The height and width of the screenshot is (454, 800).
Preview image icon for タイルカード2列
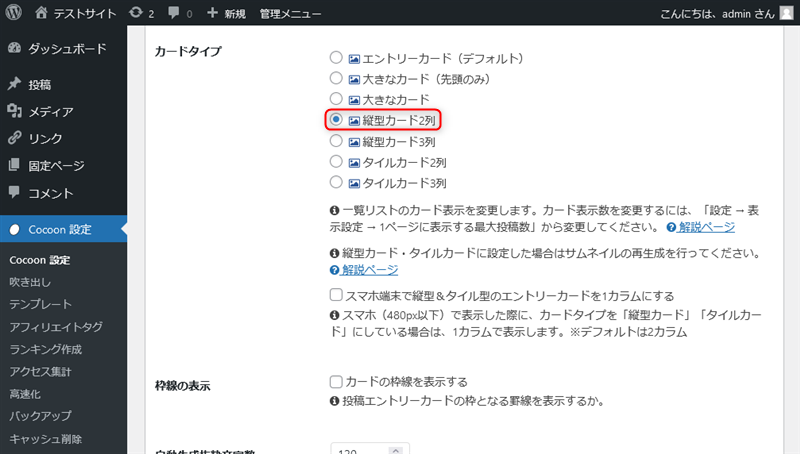[354, 163]
